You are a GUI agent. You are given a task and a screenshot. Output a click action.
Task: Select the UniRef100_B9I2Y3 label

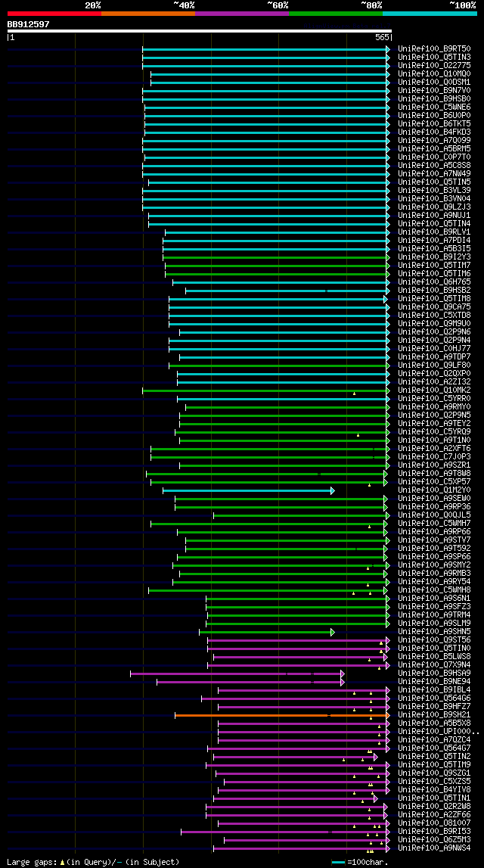(x=434, y=257)
